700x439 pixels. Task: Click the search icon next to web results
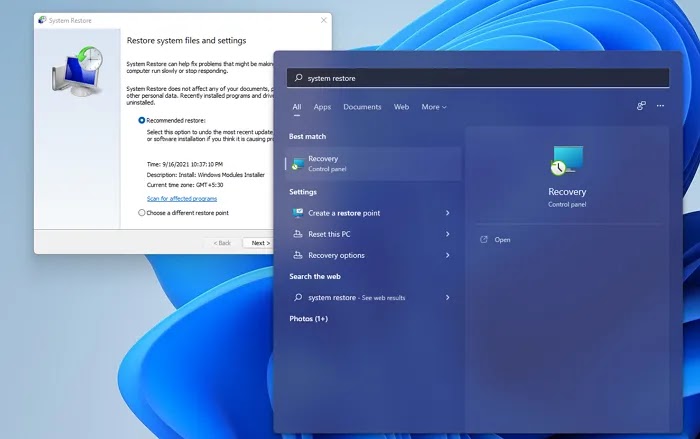[298, 297]
